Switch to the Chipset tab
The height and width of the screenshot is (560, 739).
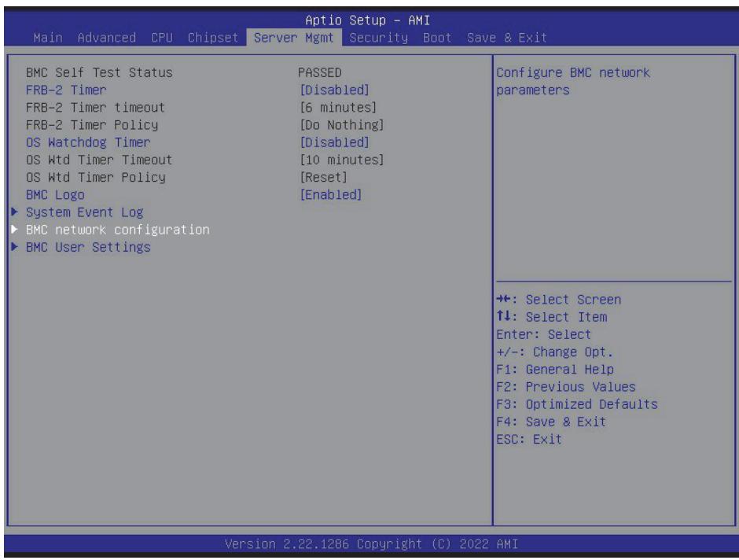[212, 37]
